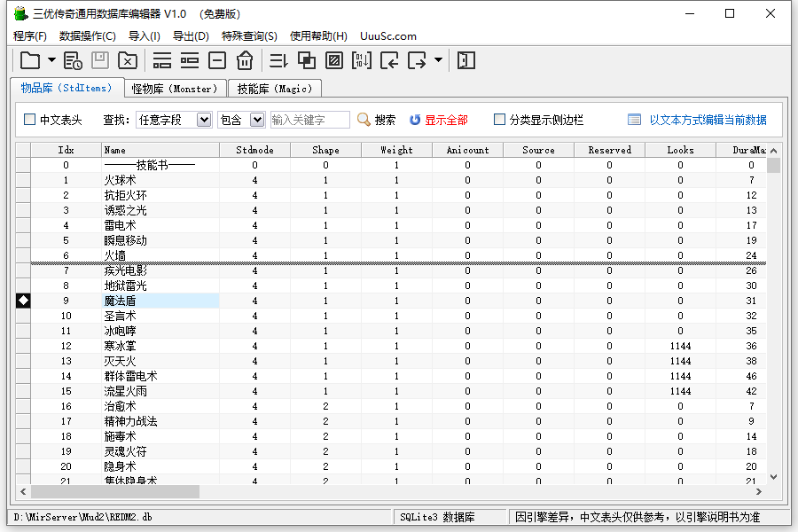Switch to the 怪物库 (Monster) tab
798x532 pixels.
pyautogui.click(x=175, y=89)
